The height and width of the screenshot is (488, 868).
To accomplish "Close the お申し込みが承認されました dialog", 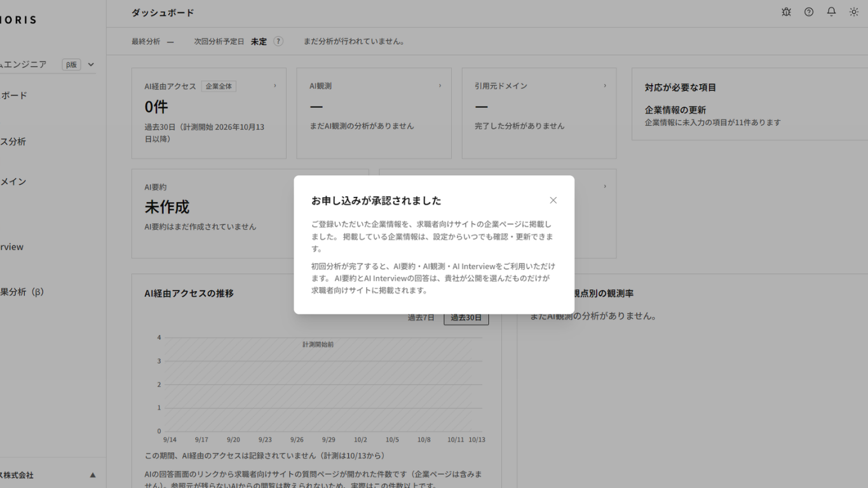I will 553,200.
